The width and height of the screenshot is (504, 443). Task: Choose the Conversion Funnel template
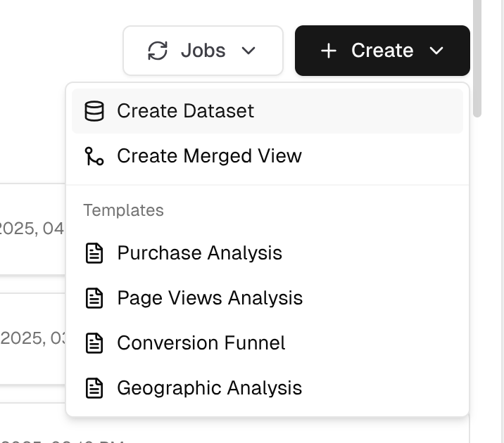pyautogui.click(x=201, y=343)
